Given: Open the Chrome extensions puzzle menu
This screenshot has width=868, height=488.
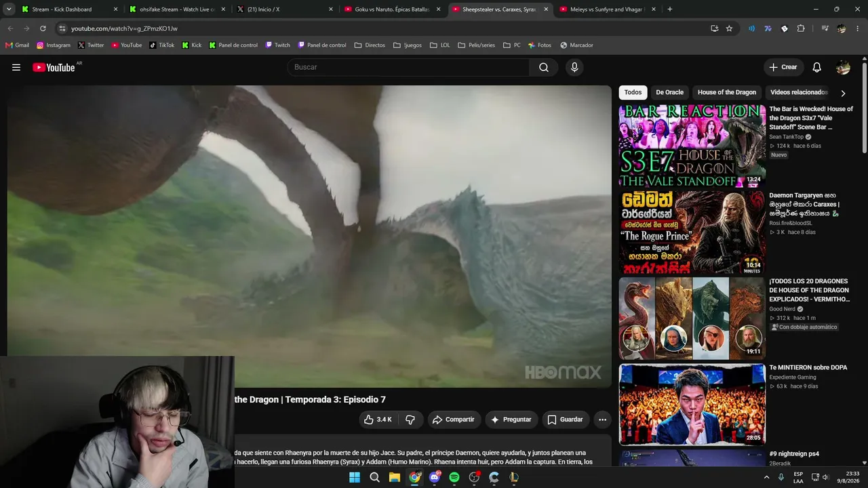Looking at the screenshot, I should click(x=801, y=28).
